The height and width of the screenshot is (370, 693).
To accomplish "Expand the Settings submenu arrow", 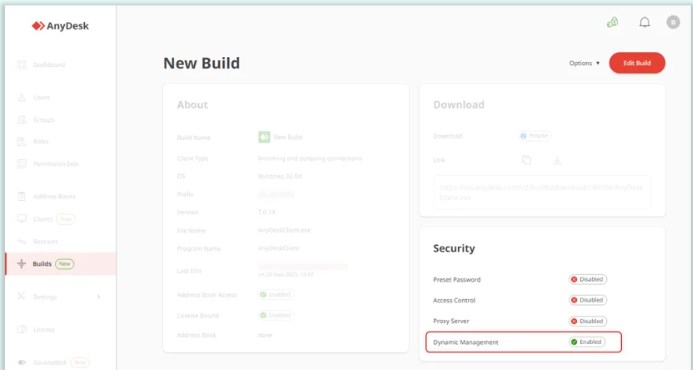I will [x=99, y=297].
